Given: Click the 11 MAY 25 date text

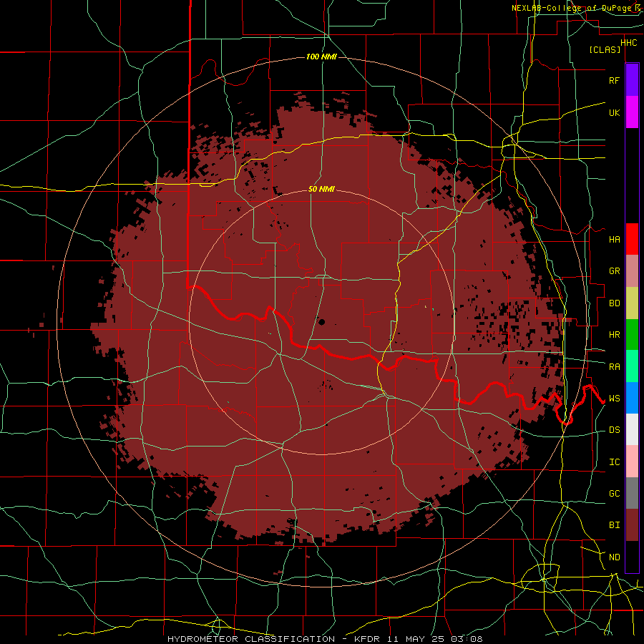Looking at the screenshot, I should [415, 639].
